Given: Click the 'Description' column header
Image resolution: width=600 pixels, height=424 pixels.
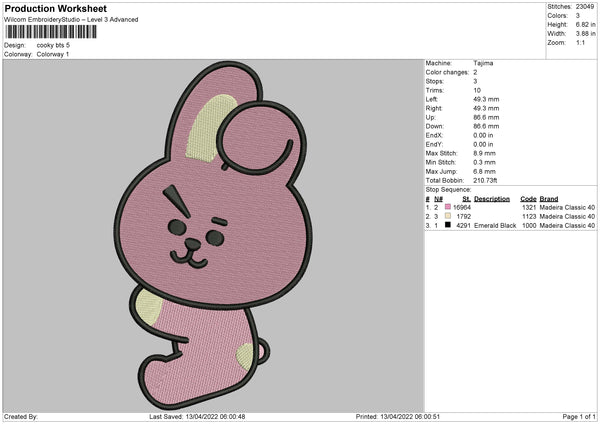Looking at the screenshot, I should click(492, 199).
